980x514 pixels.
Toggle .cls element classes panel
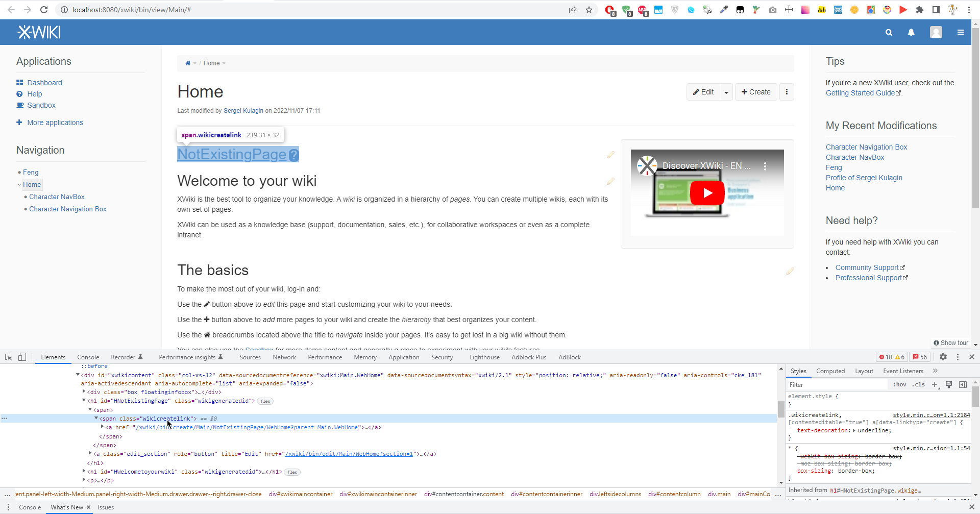pyautogui.click(x=919, y=384)
